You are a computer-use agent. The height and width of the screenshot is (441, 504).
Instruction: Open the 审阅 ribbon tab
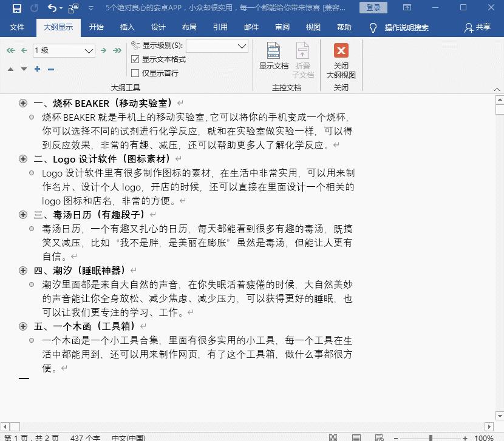[x=282, y=27]
